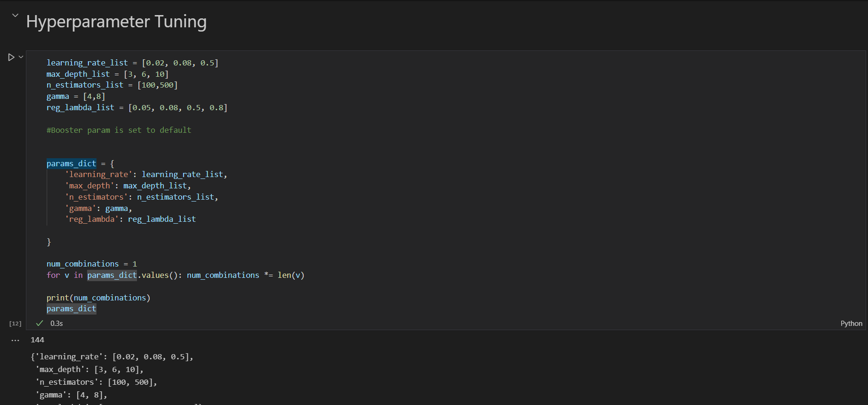868x405 pixels.
Task: Click the [12] execution count label
Action: coord(16,324)
